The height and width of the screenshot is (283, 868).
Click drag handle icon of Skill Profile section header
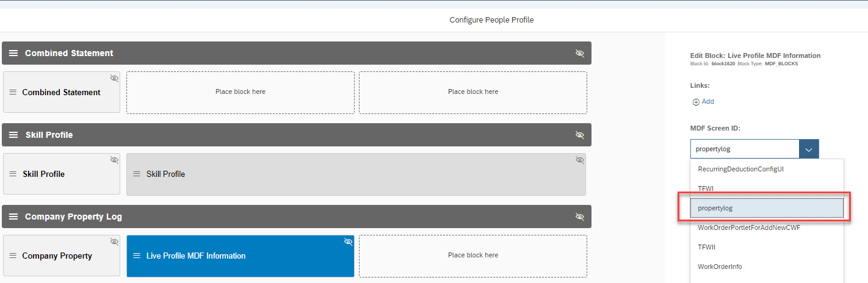point(13,135)
